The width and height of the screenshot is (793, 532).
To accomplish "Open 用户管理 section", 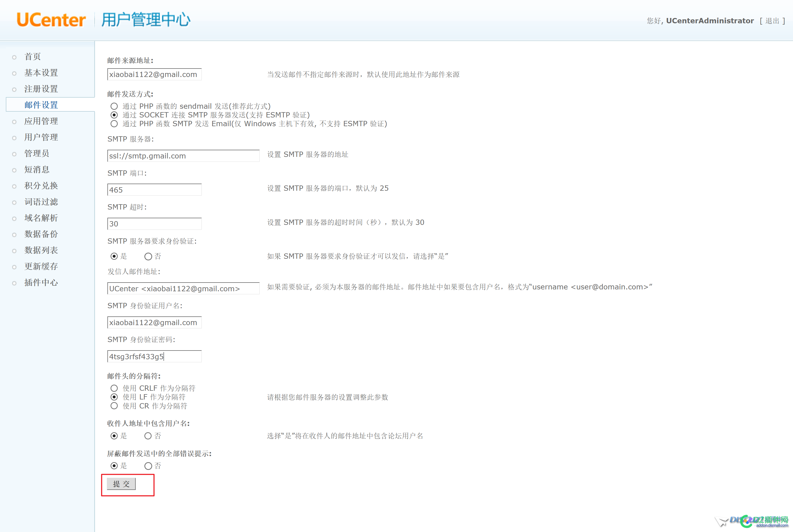I will (41, 137).
